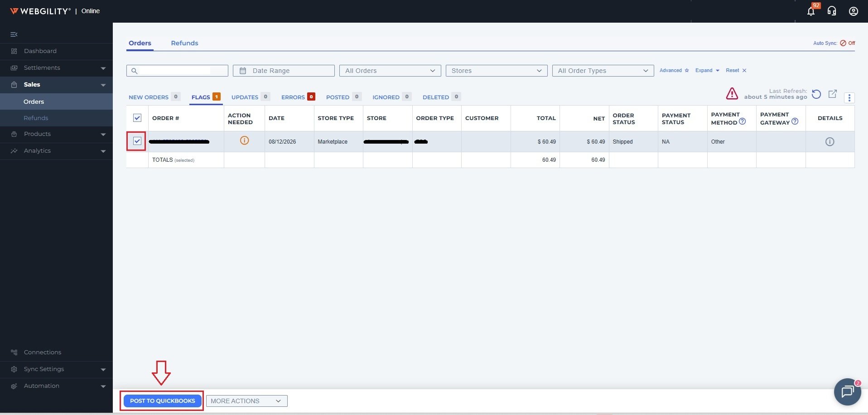Switch to the New Orders tab
Screen dimensions: 868x415
(154, 97)
